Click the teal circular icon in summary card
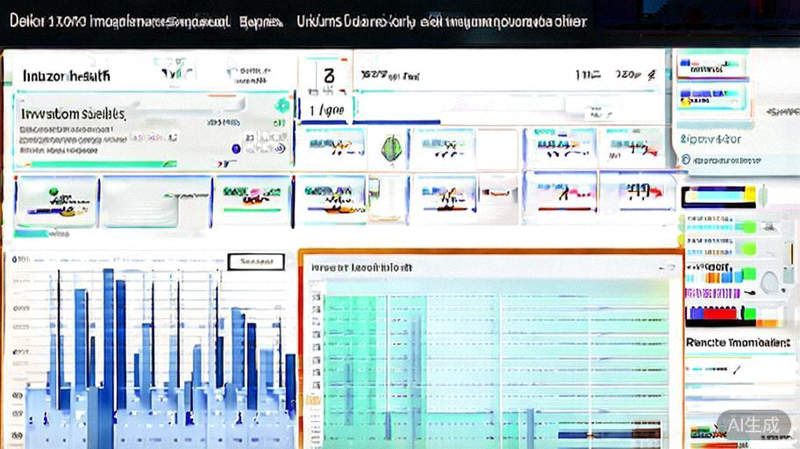The height and width of the screenshot is (449, 800). (283, 105)
